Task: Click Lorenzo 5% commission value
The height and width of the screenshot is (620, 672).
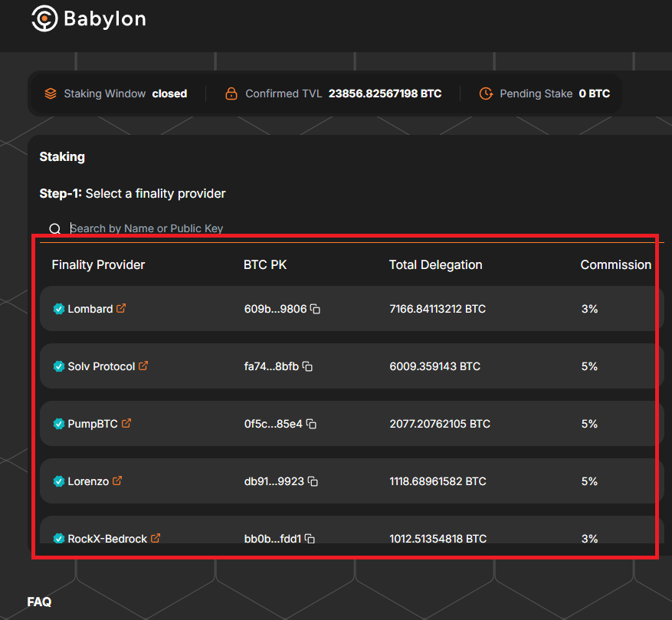Action: (x=589, y=481)
